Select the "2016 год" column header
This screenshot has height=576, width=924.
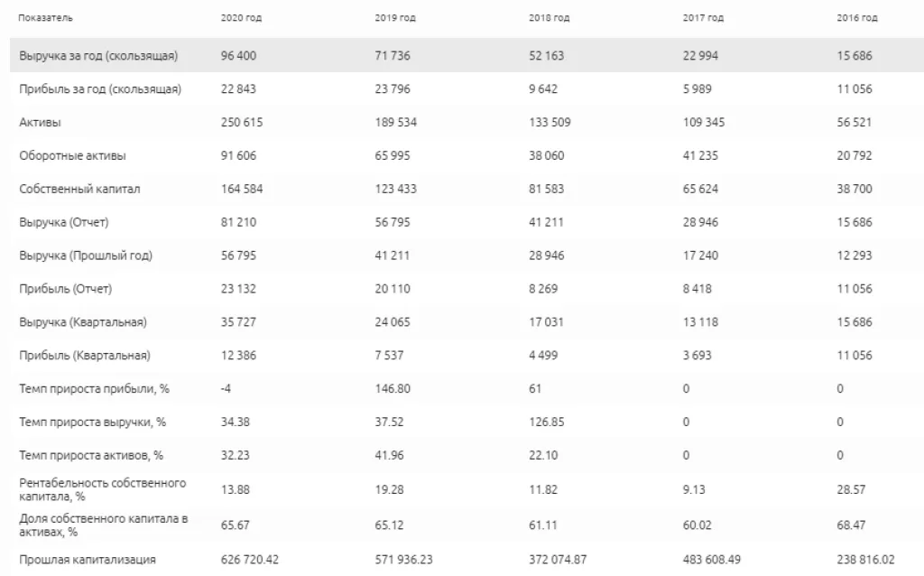(857, 18)
